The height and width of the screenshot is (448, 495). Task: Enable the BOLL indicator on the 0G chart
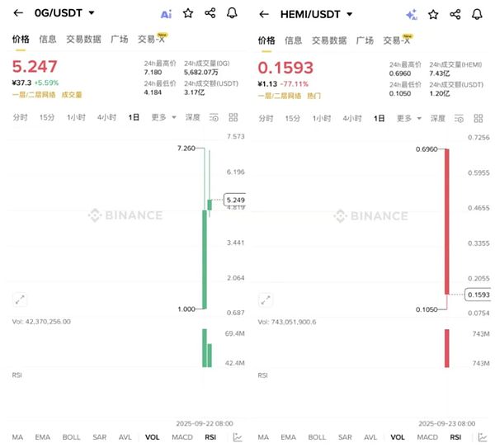tap(72, 436)
